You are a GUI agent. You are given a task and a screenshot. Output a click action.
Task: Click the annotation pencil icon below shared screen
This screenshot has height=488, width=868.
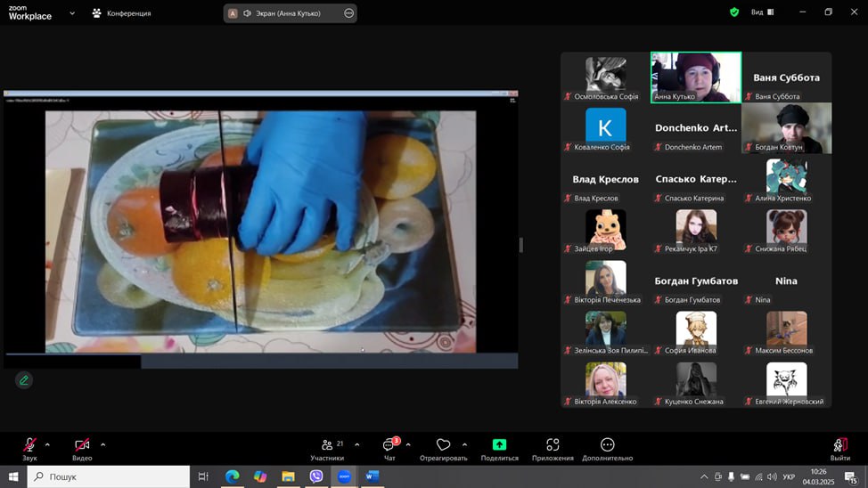[x=24, y=380]
